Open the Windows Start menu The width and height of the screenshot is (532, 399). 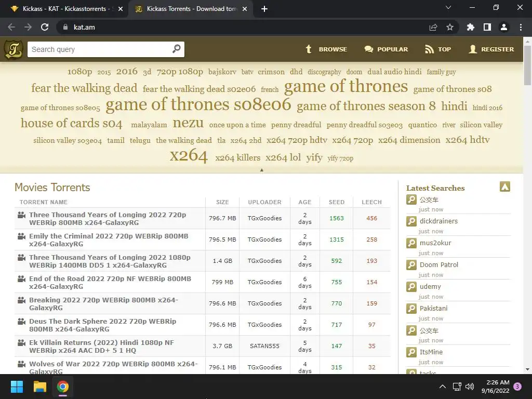pyautogui.click(x=17, y=387)
